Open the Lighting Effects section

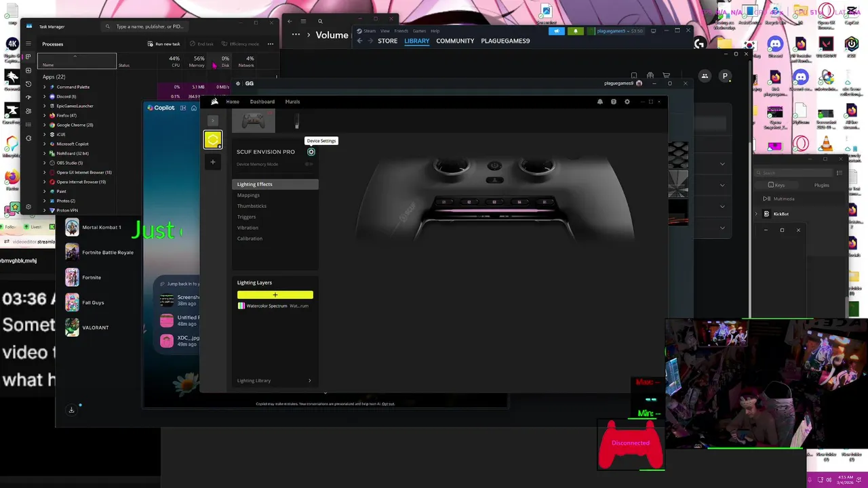click(x=275, y=184)
